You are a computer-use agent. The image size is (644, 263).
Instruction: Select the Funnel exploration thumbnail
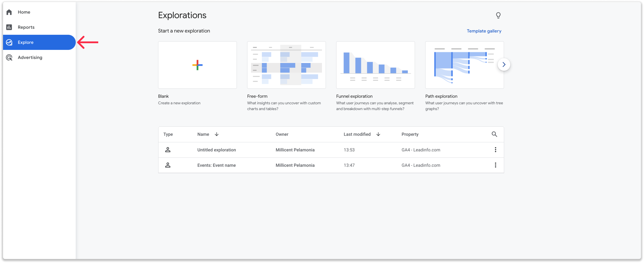coord(375,65)
